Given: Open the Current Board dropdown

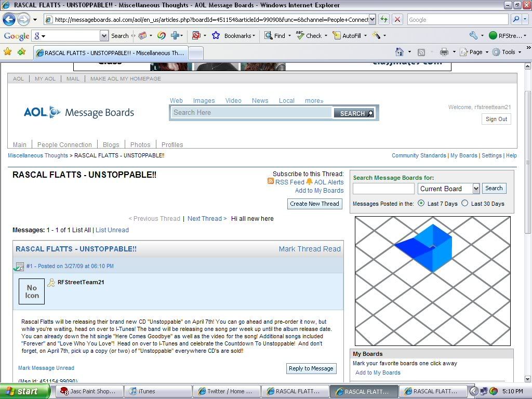Looking at the screenshot, I should (476, 189).
